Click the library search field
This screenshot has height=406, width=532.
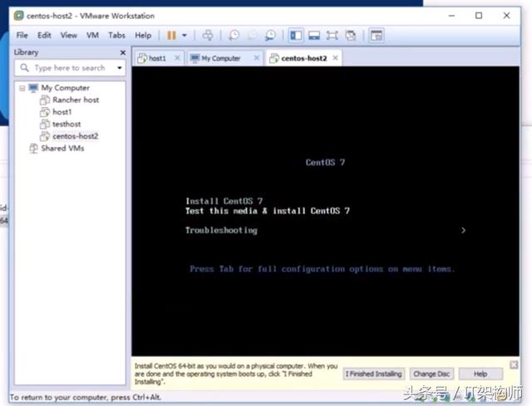pyautogui.click(x=70, y=68)
